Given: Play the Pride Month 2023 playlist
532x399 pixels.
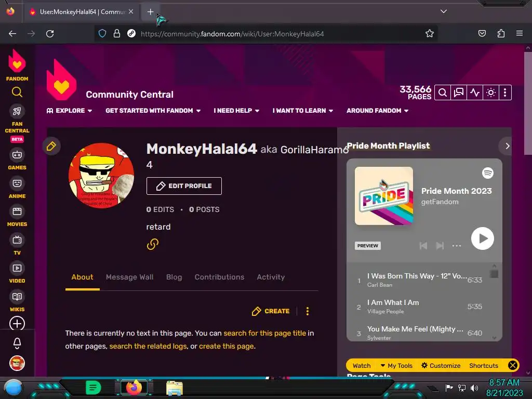Looking at the screenshot, I should tap(482, 238).
